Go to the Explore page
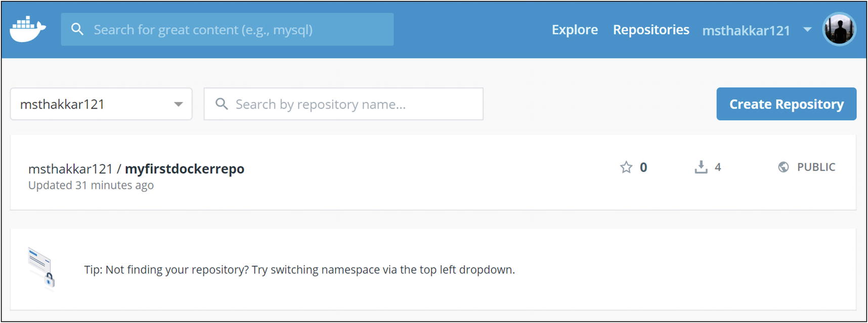This screenshot has height=323, width=868. [x=575, y=30]
